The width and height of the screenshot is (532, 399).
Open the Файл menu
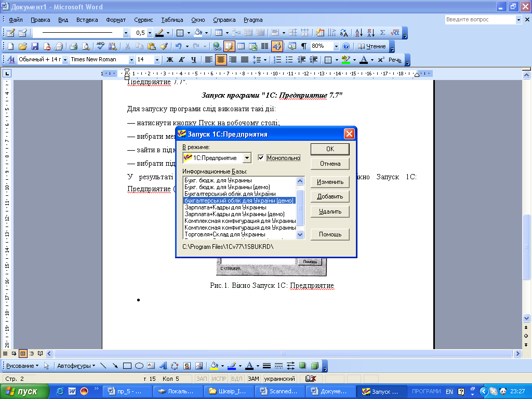point(16,20)
